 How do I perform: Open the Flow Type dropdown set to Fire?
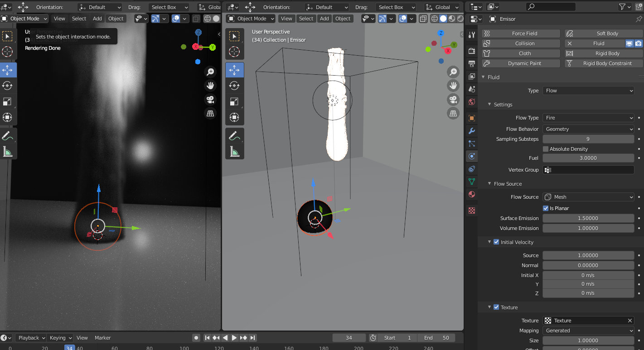coord(589,118)
